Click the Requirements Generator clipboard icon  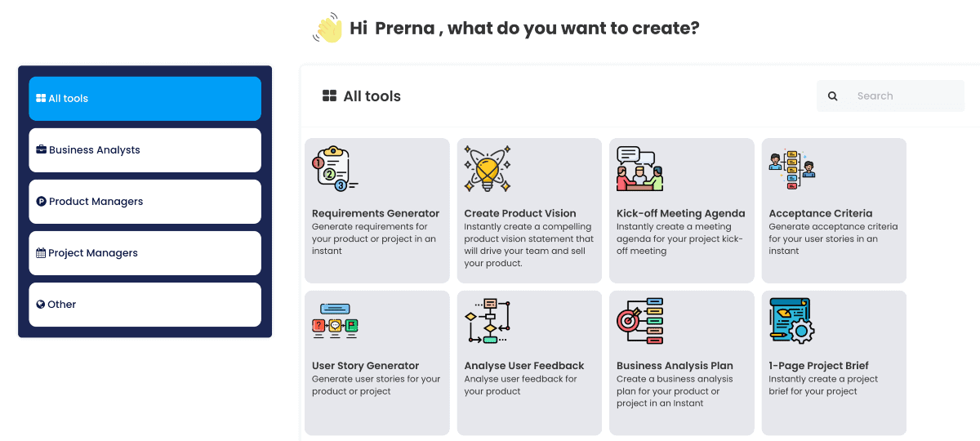336,168
